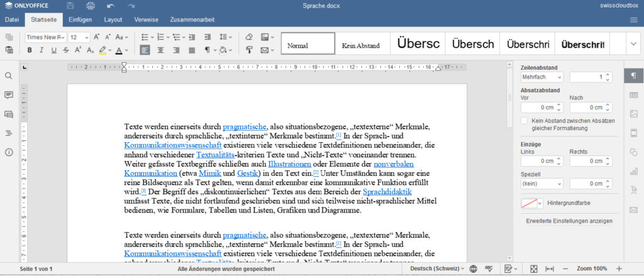Open navigation headings panel
Screen dimensions: 644x276
pyautogui.click(x=9, y=133)
